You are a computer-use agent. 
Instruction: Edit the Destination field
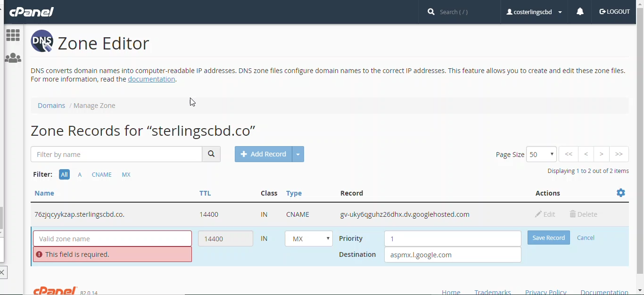pos(453,254)
